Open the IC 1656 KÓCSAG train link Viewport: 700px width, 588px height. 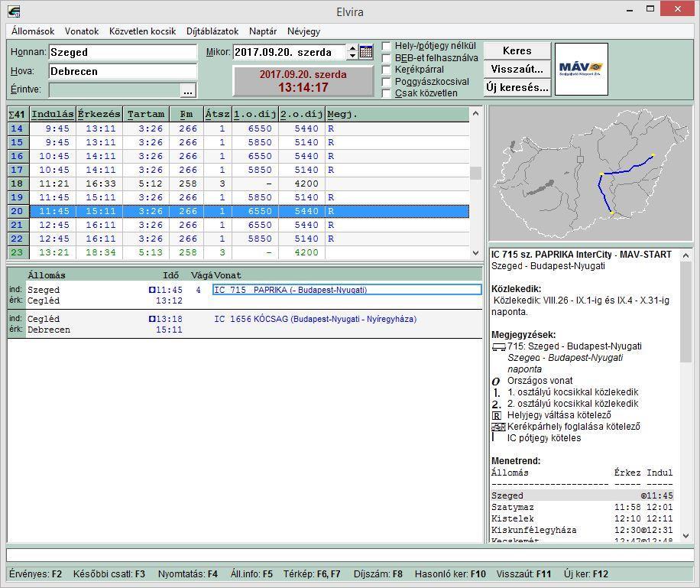(x=315, y=319)
